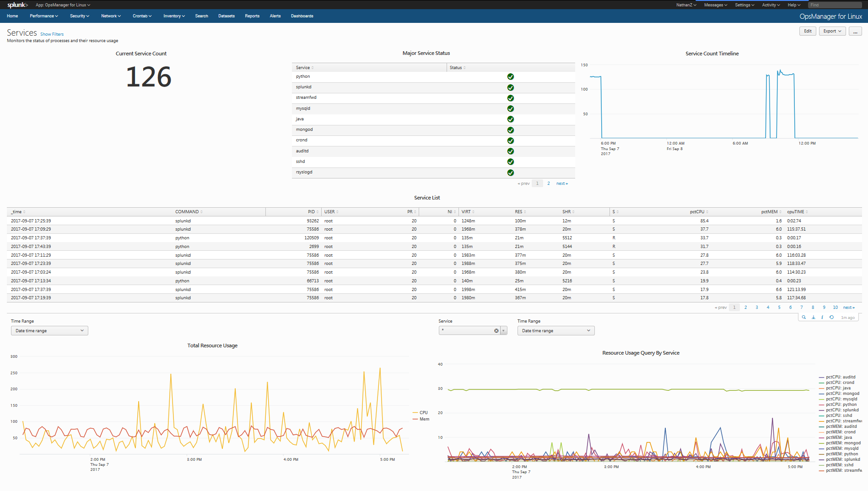Go to the Home tab
The image size is (868, 491).
12,16
